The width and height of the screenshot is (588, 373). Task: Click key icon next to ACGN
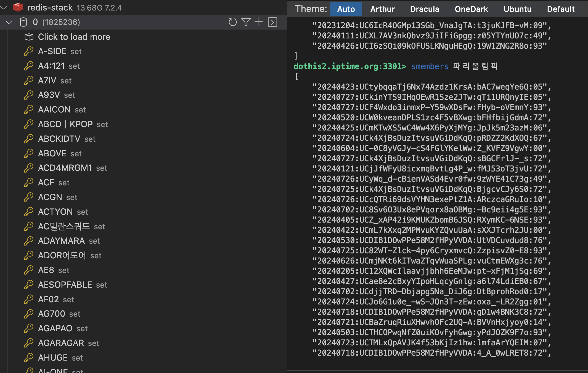(x=29, y=197)
